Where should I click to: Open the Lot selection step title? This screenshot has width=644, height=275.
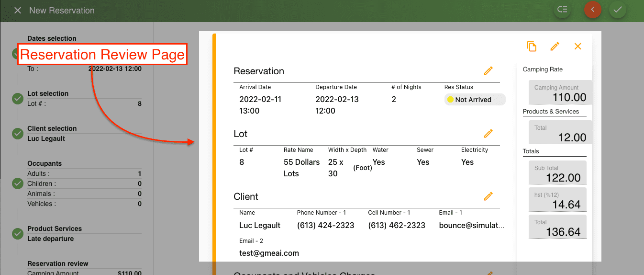(x=48, y=93)
